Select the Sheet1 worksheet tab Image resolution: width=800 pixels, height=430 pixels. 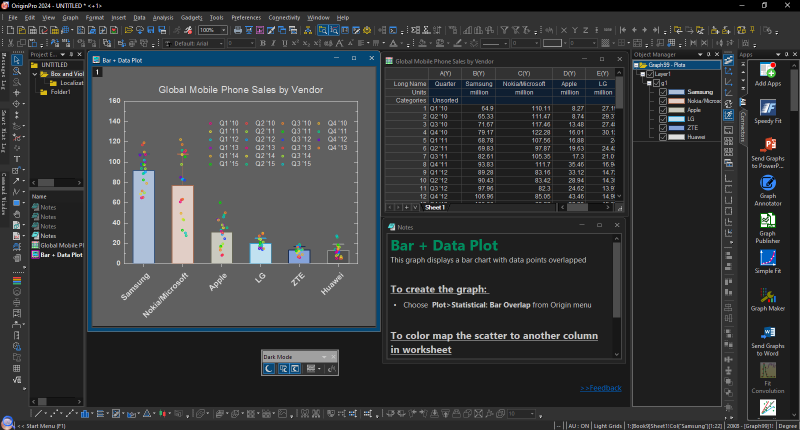435,208
